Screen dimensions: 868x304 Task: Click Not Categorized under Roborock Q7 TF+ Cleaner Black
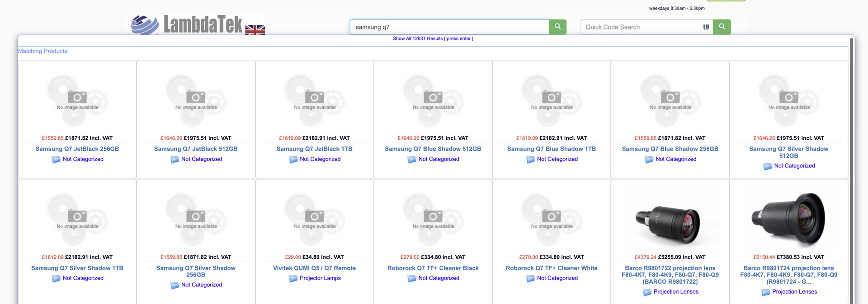click(439, 278)
